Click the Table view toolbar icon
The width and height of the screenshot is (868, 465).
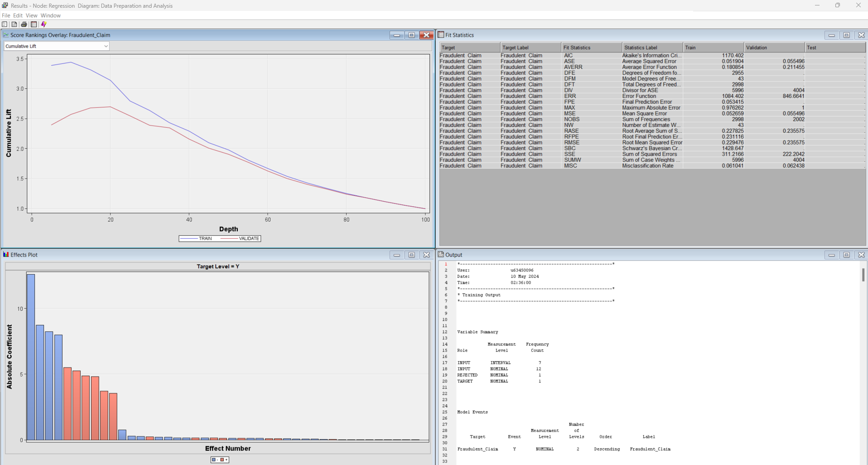[34, 24]
